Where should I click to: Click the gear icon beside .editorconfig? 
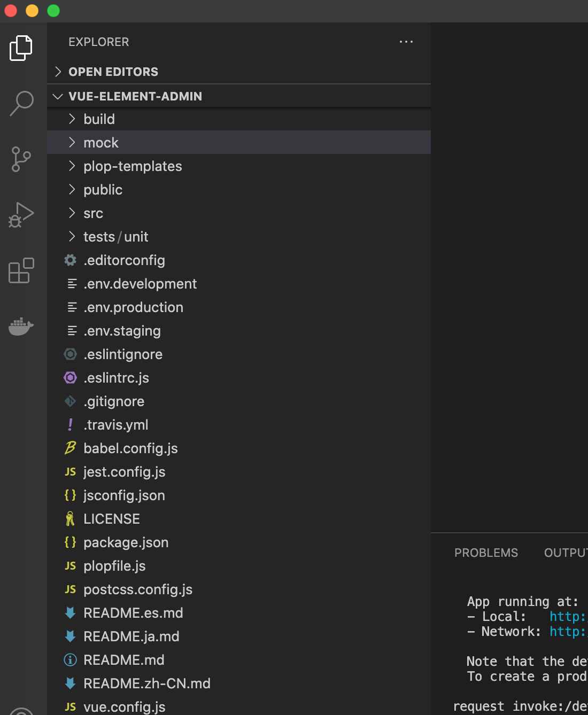pos(71,260)
